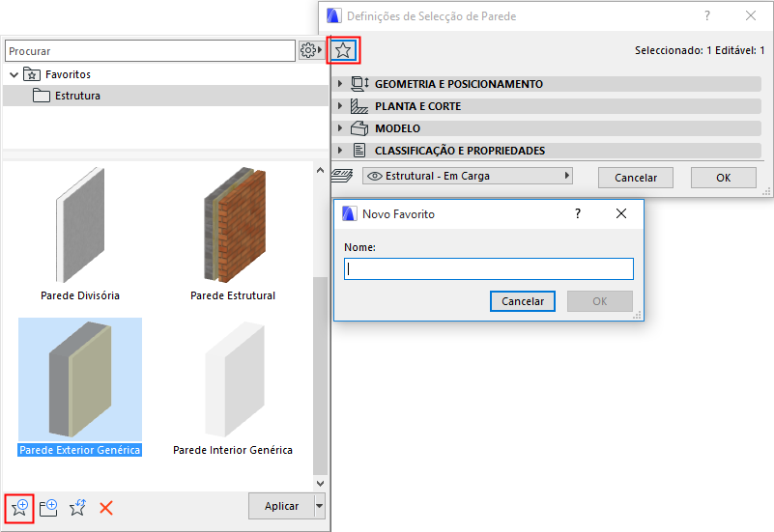Click the layer icon beside Estrutural dropdown
Viewport: 774px width, 532px height.
coord(342,176)
